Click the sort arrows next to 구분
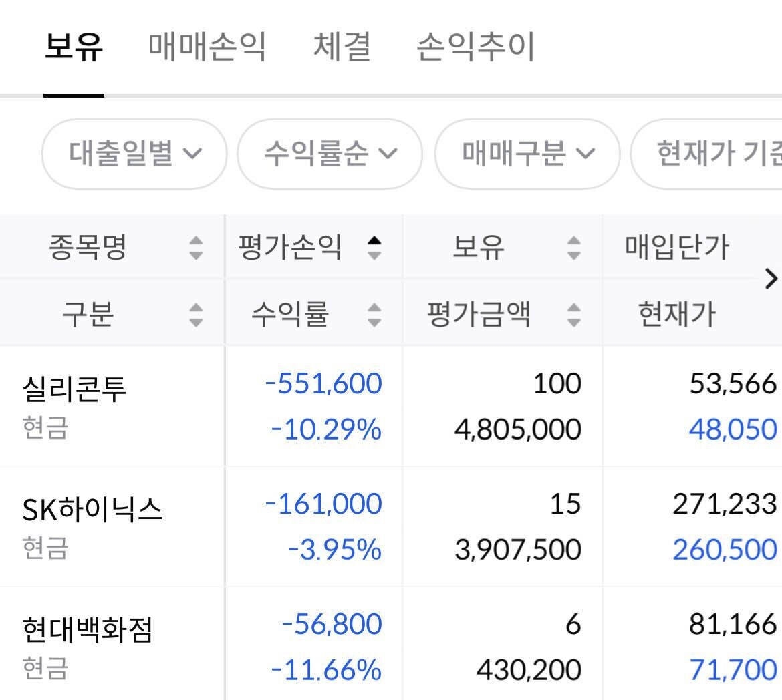 [x=194, y=314]
